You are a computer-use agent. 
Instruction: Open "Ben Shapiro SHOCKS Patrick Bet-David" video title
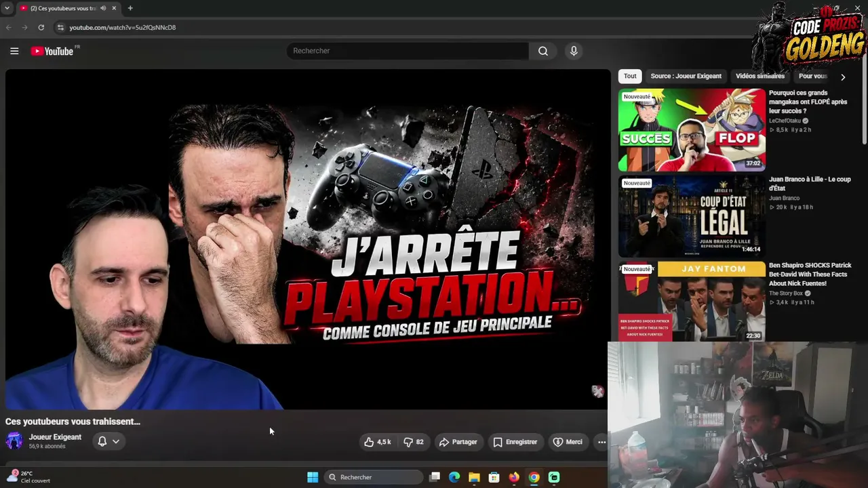(810, 274)
